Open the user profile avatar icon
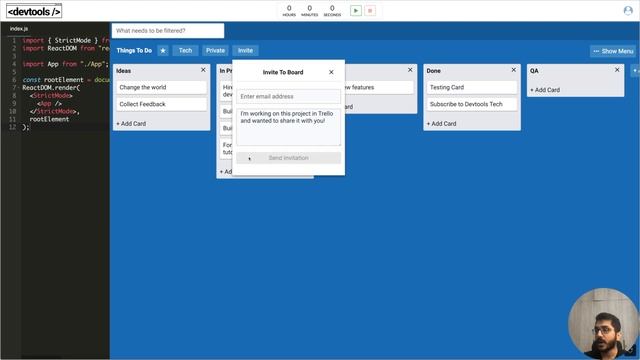The height and width of the screenshot is (360, 640). pos(628,11)
